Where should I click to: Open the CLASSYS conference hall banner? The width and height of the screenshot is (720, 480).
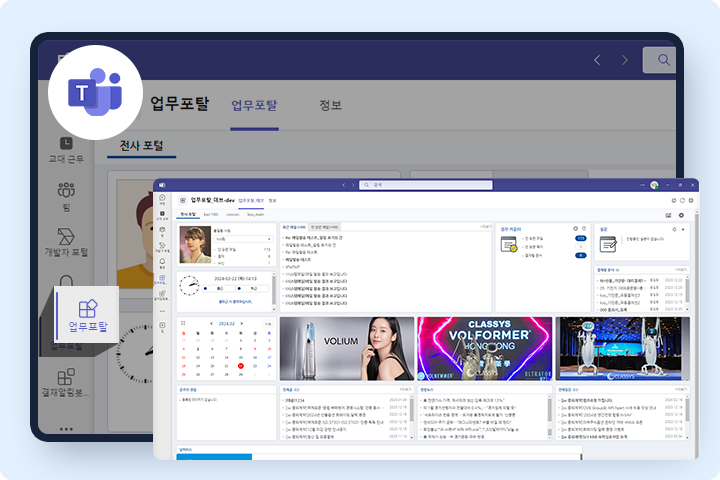(623, 349)
